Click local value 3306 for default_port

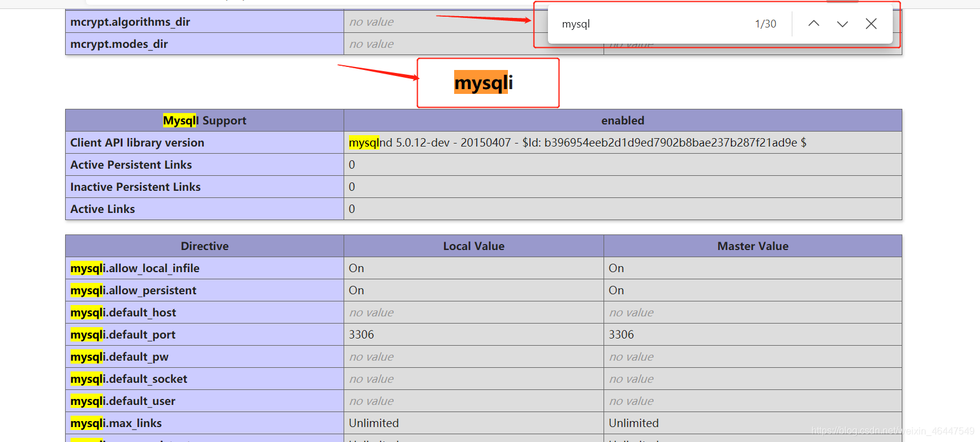[x=362, y=334]
